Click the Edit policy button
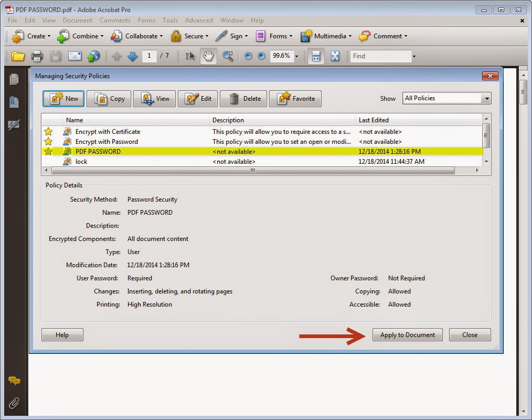 coord(198,99)
